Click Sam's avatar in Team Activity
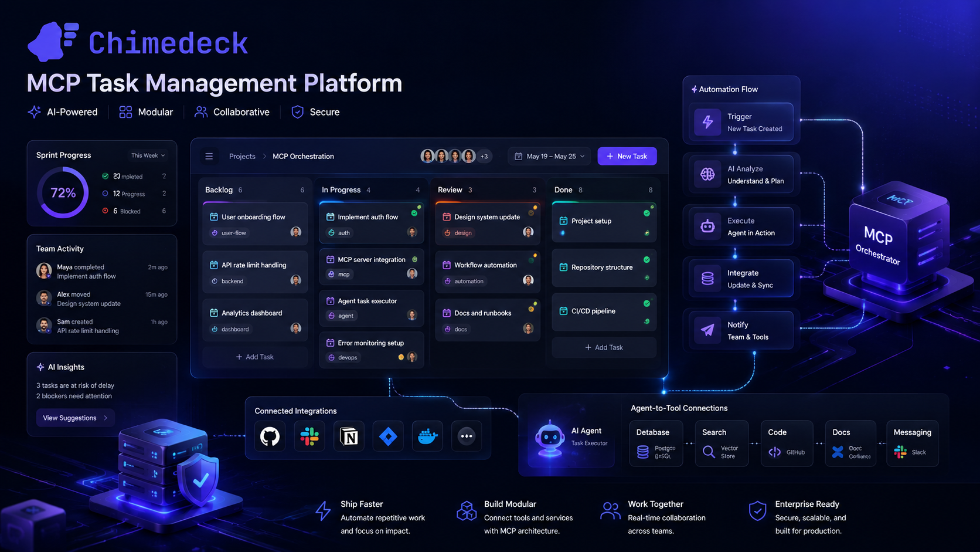 pyautogui.click(x=44, y=326)
